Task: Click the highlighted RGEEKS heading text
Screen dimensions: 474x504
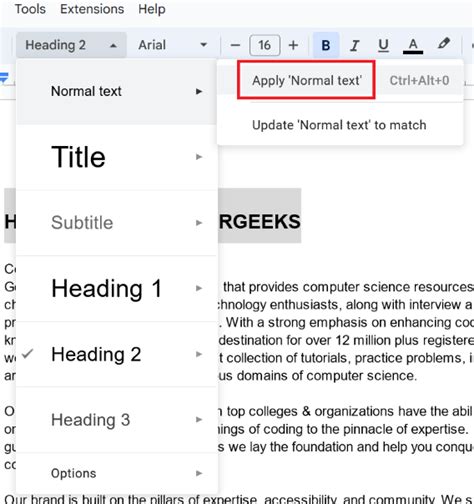Action: coord(259,222)
